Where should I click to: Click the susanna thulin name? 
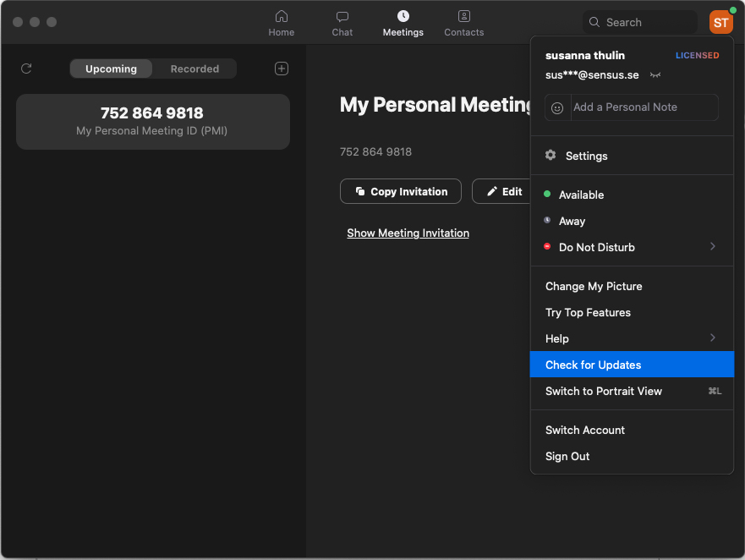585,56
